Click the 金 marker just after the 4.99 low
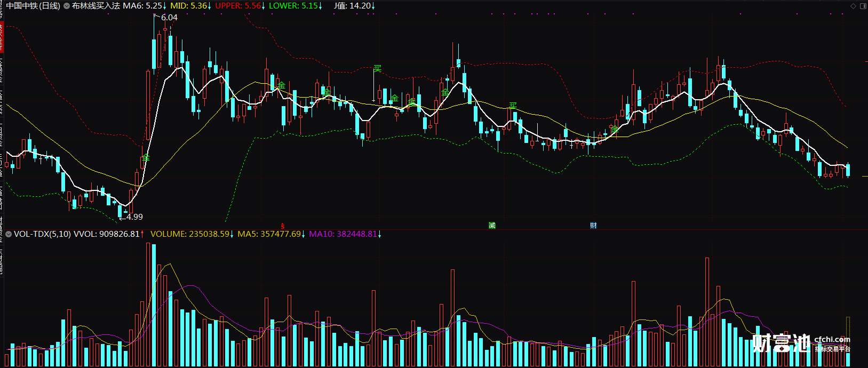 coord(146,157)
